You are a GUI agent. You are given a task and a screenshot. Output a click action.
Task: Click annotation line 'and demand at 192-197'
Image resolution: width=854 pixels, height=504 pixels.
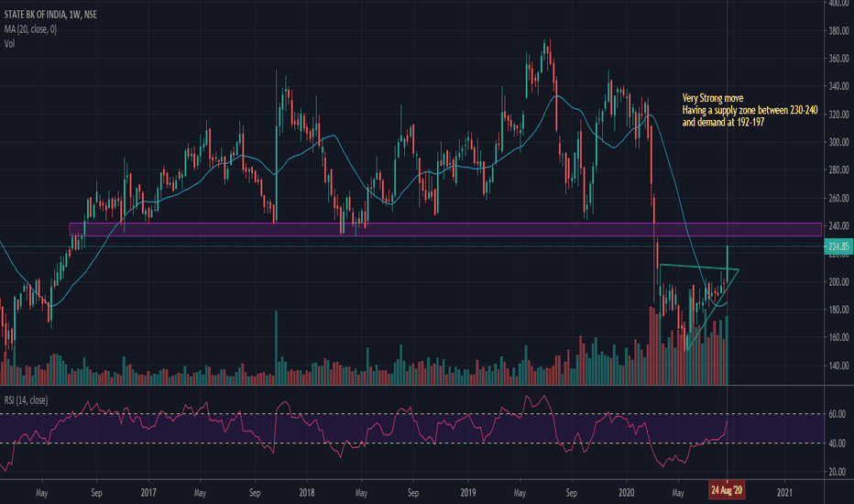coord(723,123)
